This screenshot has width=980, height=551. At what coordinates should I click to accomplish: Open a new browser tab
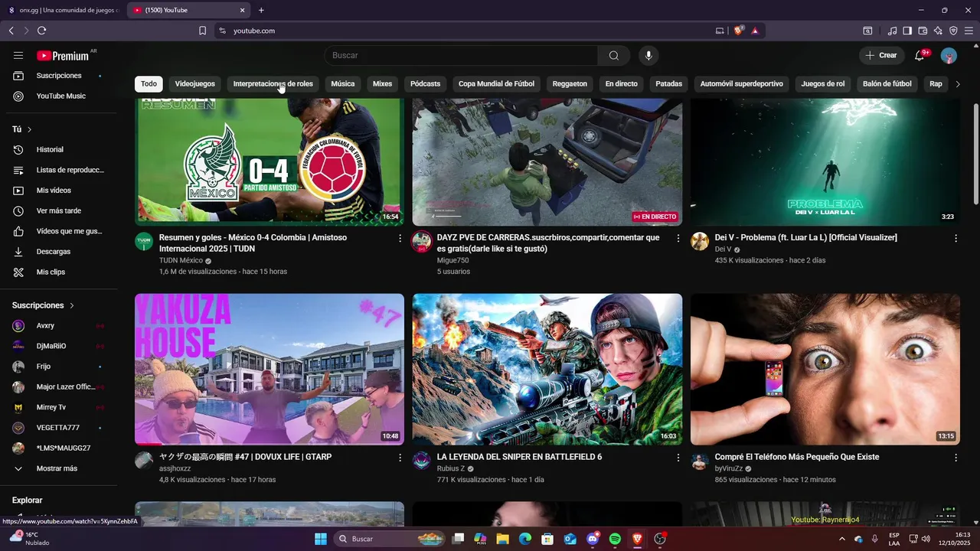261,10
